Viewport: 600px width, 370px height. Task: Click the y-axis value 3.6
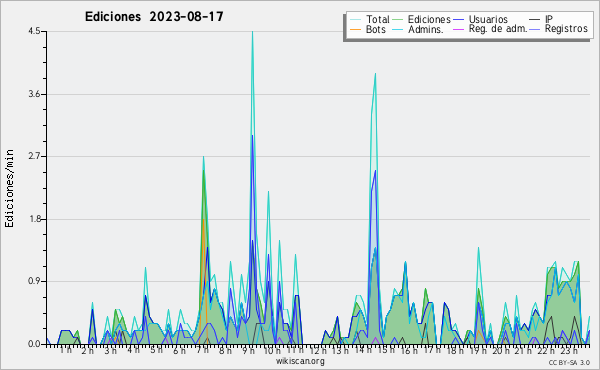34,94
